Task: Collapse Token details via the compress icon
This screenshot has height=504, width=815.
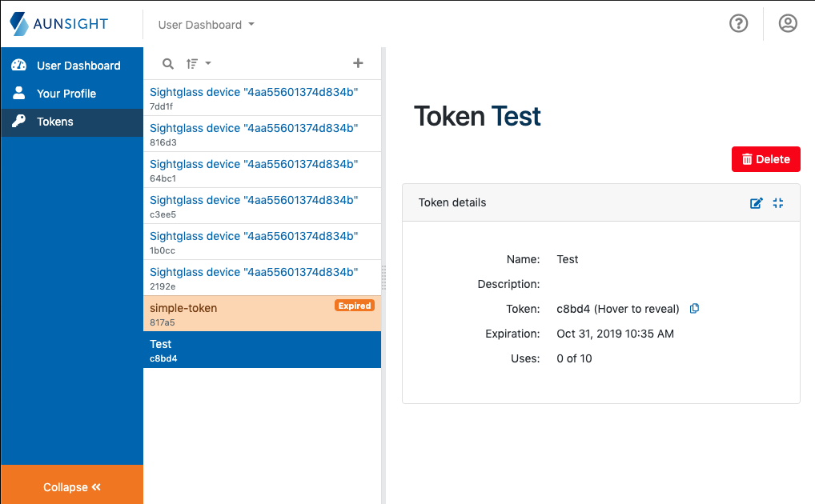Action: point(777,202)
